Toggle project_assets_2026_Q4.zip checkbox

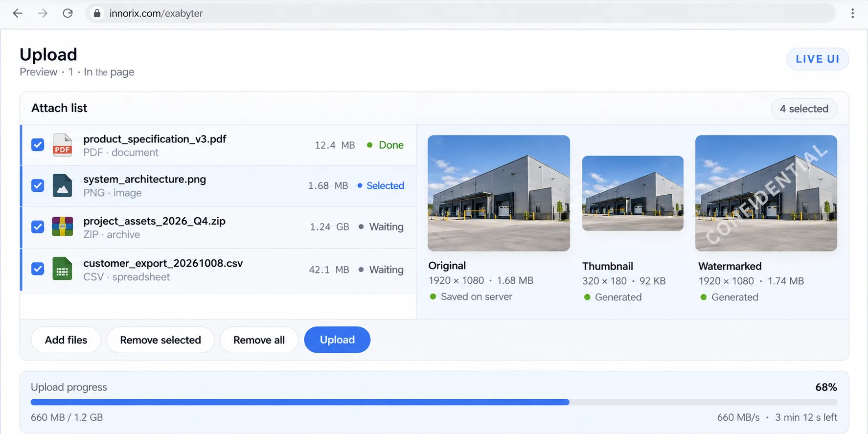click(x=38, y=227)
